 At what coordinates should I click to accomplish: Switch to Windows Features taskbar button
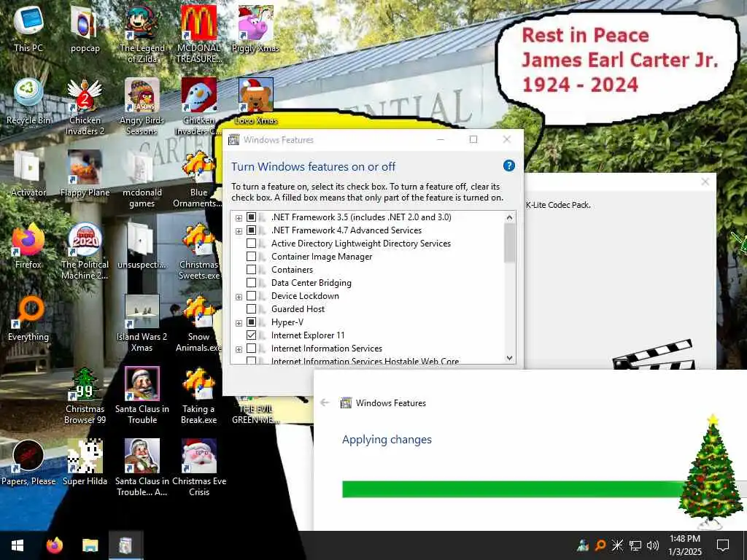pyautogui.click(x=125, y=545)
